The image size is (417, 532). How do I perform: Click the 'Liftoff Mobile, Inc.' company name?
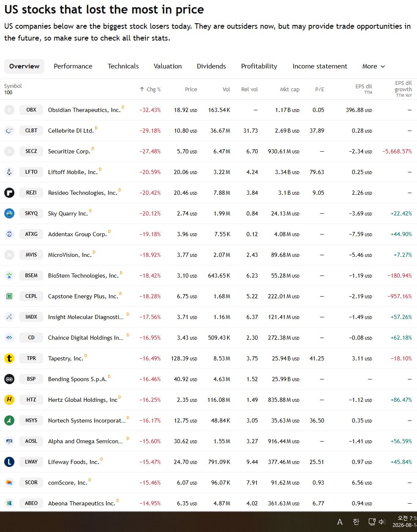[x=73, y=172]
